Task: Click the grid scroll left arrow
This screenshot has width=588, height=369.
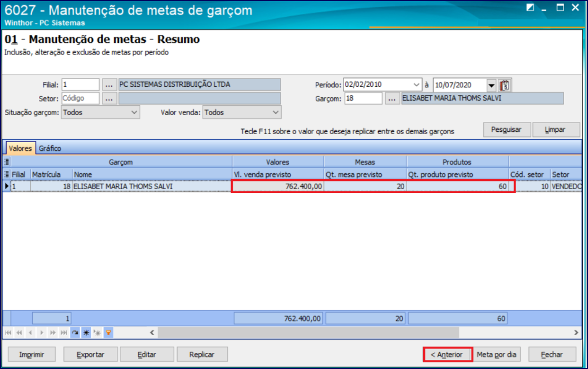Action: [152, 333]
